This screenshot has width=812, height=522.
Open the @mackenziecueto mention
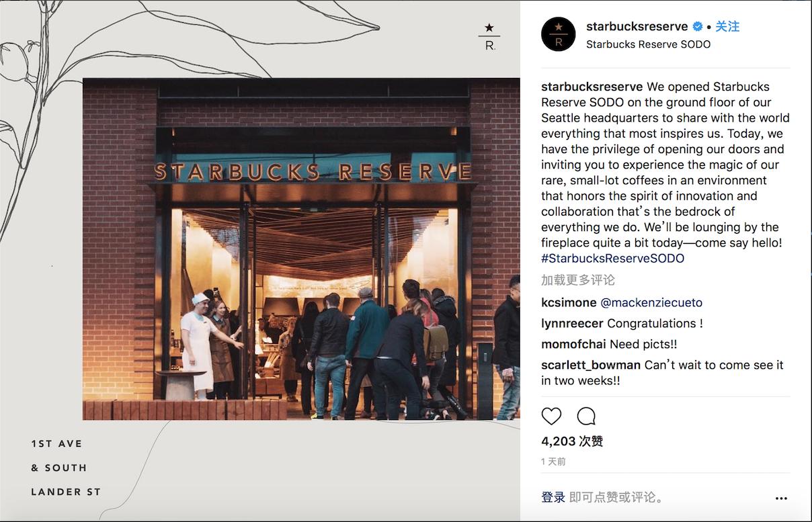(x=651, y=302)
